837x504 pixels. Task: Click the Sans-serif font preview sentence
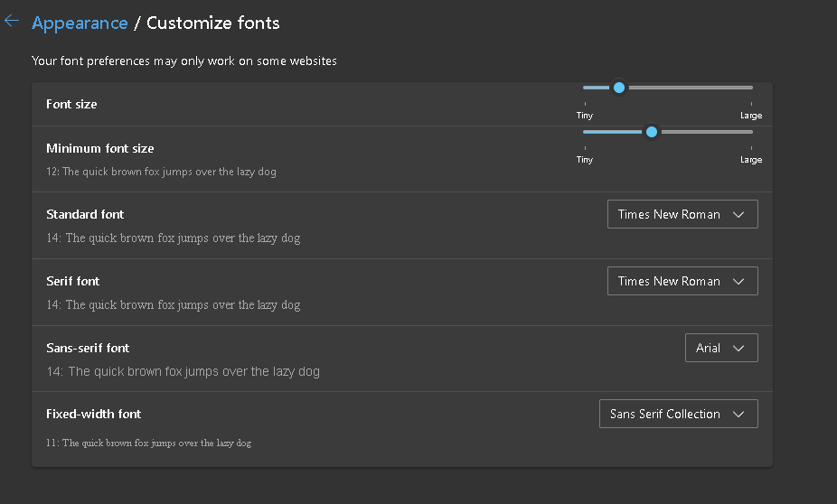[183, 371]
